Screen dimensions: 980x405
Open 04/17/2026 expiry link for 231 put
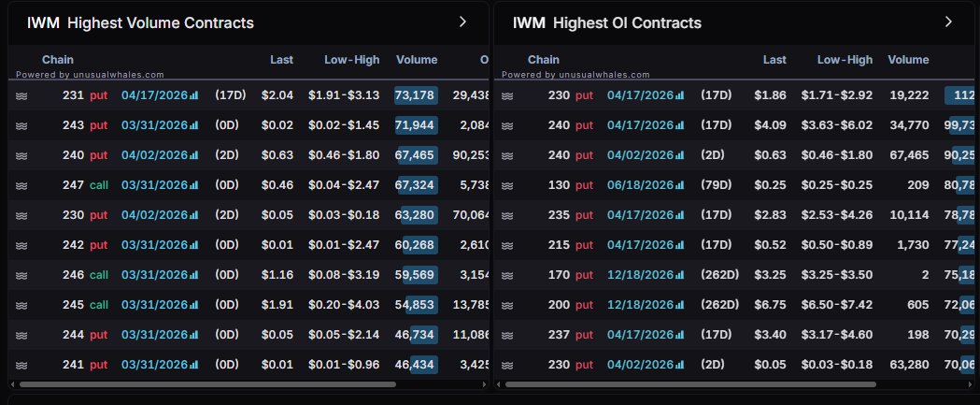tap(155, 95)
